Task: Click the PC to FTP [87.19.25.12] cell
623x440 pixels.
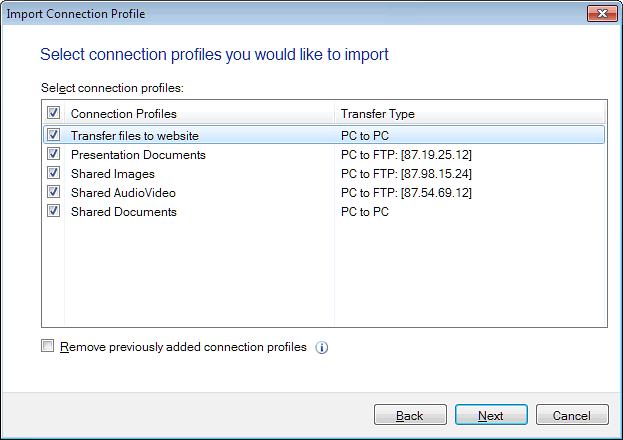Action: coord(406,155)
